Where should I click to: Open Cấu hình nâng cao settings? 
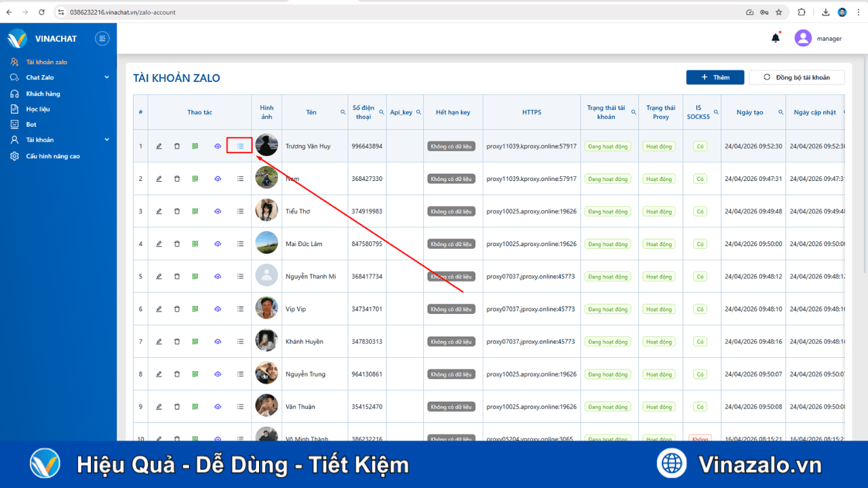click(x=53, y=156)
